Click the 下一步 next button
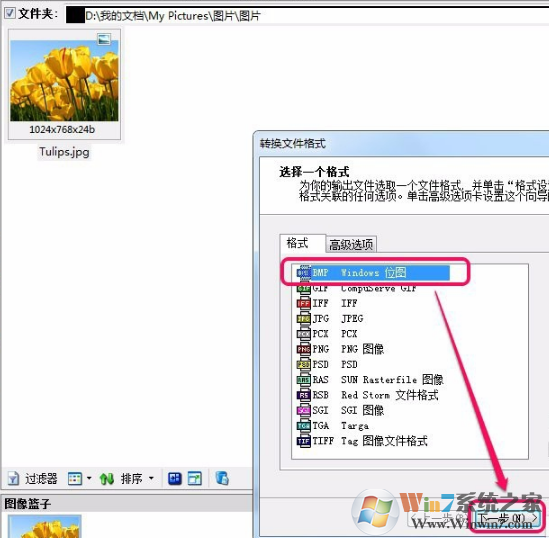Viewport: 549px width, 538px height. tap(507, 518)
